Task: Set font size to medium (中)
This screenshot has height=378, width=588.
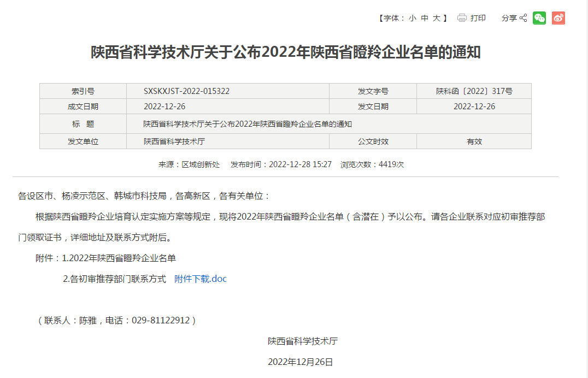Action: [425, 18]
